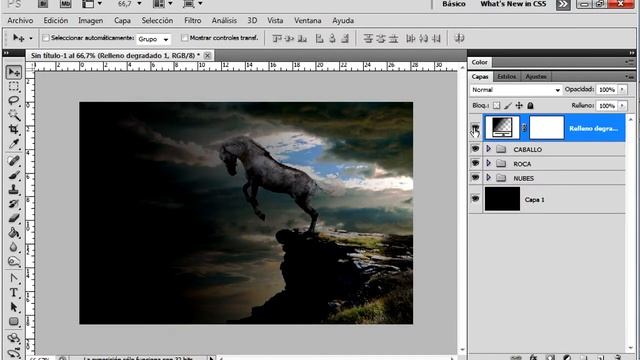Hide the ROCA group
Viewport: 640px width, 360px height.
coord(475,163)
